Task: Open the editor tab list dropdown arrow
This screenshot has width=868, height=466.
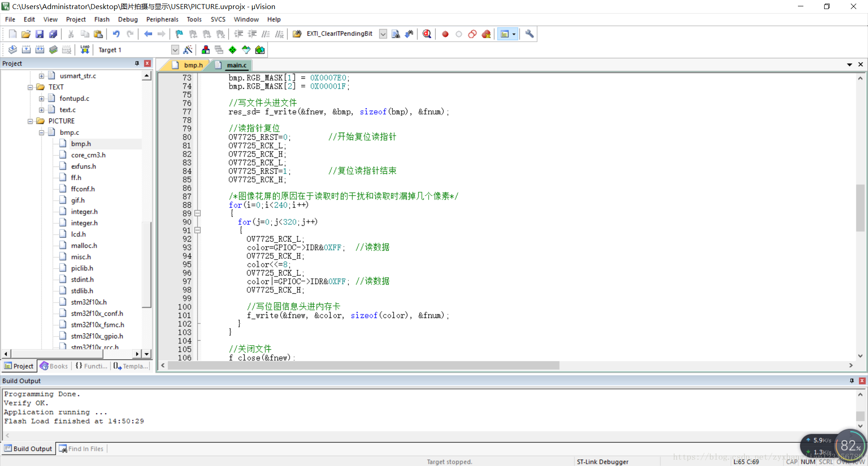Action: 849,65
